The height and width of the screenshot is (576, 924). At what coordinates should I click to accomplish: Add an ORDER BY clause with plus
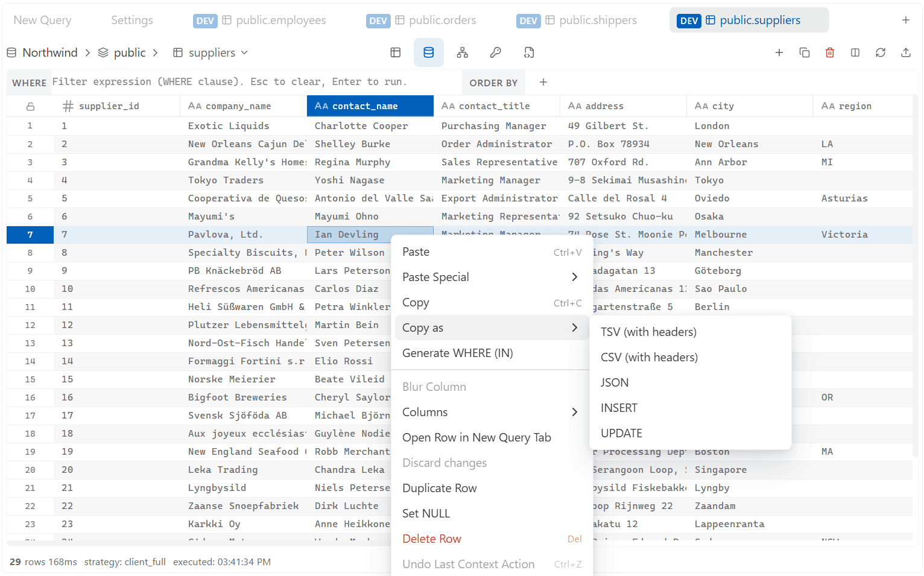543,82
